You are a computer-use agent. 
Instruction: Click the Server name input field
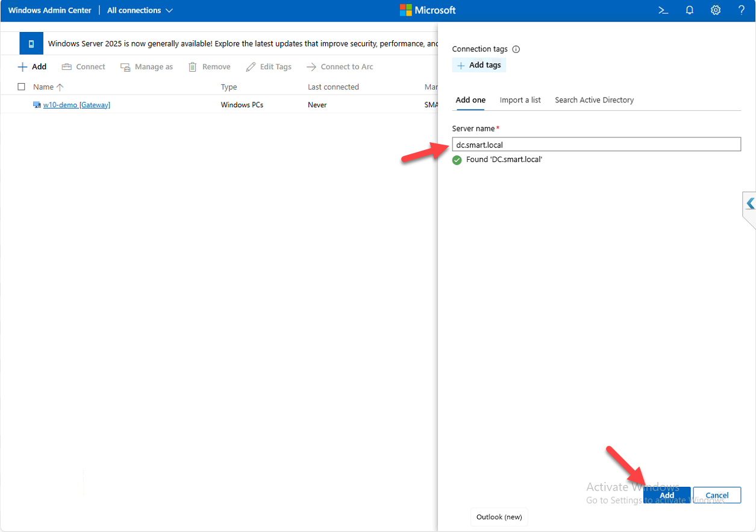[596, 145]
